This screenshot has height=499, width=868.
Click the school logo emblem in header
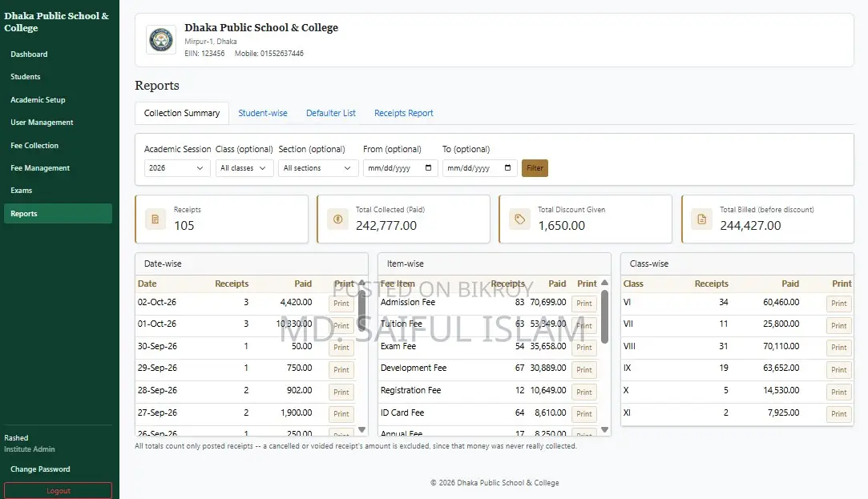click(x=161, y=40)
